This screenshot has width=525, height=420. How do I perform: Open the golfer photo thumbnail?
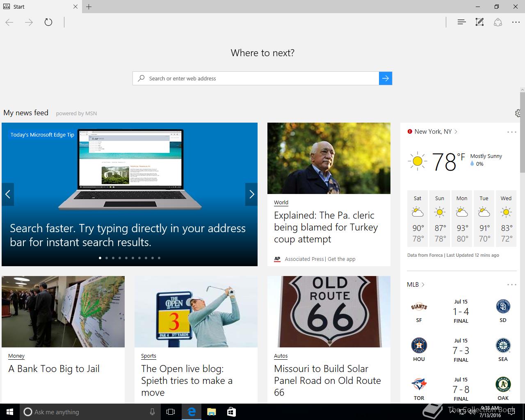pos(196,312)
